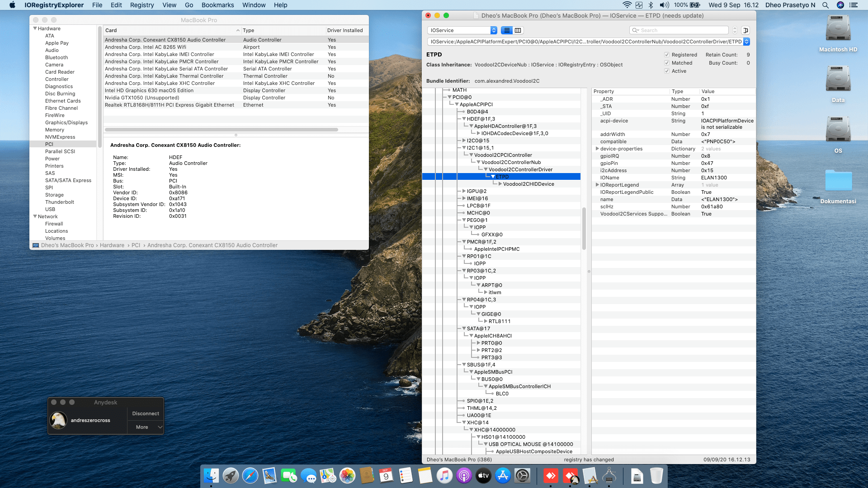Viewport: 868px width, 488px height.
Task: Open the File menu
Action: (97, 5)
